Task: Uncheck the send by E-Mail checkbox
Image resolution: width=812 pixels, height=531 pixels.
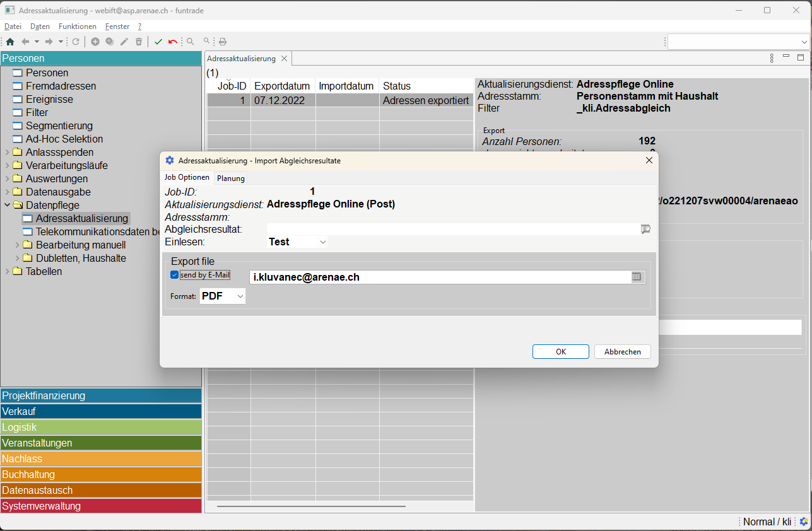Action: [x=175, y=275]
